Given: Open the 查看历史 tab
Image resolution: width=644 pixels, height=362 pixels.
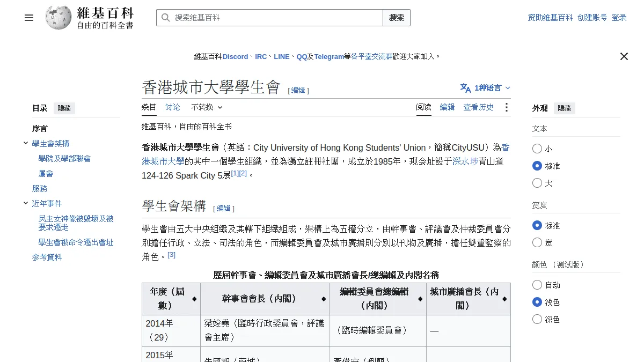Looking at the screenshot, I should (479, 107).
